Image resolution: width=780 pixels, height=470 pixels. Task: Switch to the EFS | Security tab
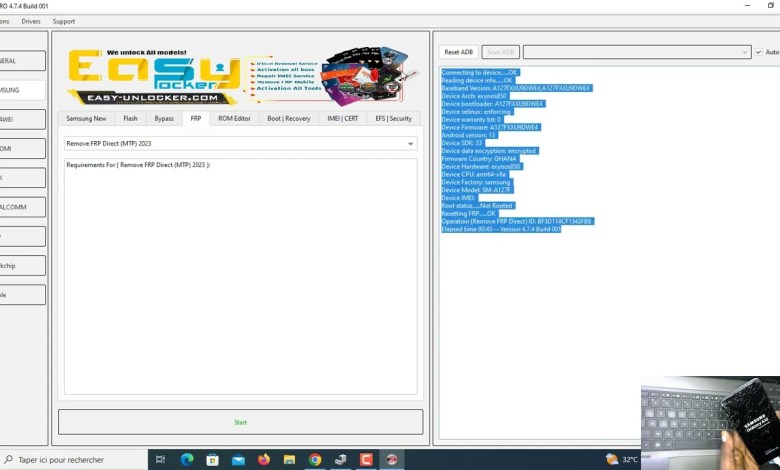[x=393, y=118]
